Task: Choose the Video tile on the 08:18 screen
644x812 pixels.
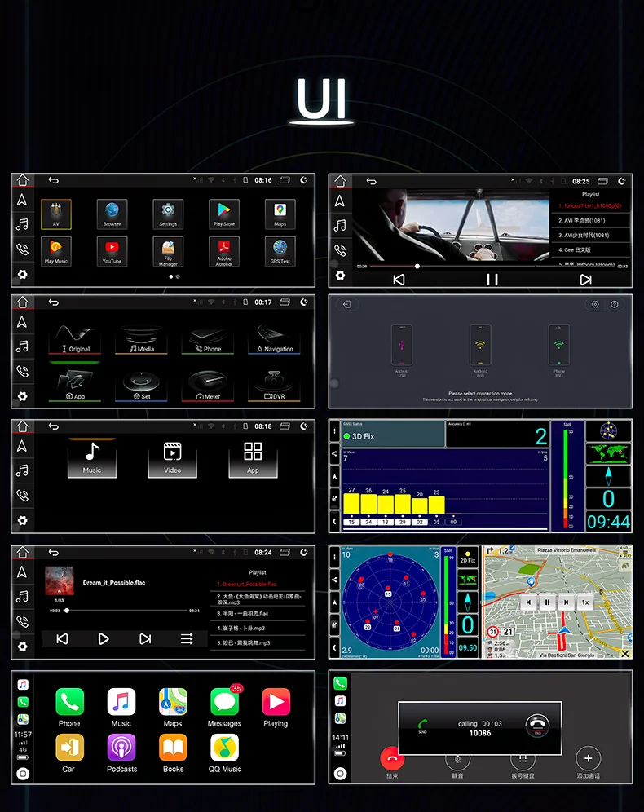Action: click(172, 458)
